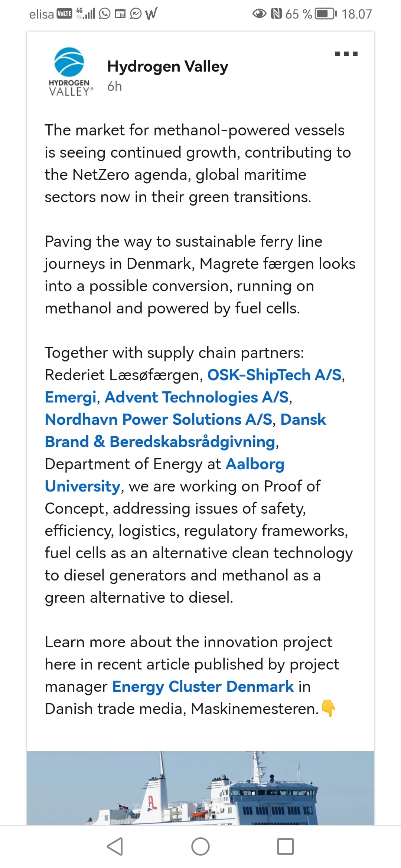Image resolution: width=401 pixels, height=868 pixels.
Task: Open the Emergi company mention
Action: 71,397
